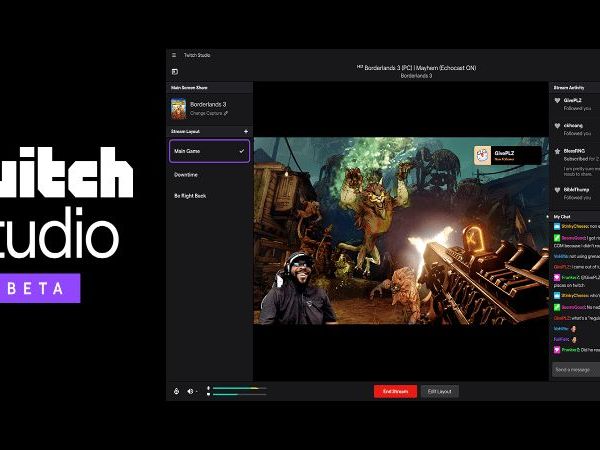Click the star icon next to BloodTRIG subscription
Image resolution: width=600 pixels, height=450 pixels.
point(557,151)
